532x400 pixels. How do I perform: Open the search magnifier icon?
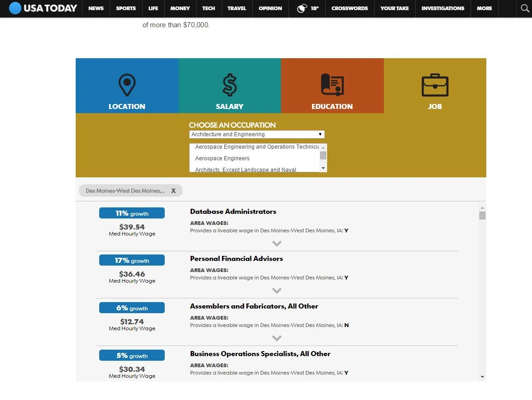525,8
